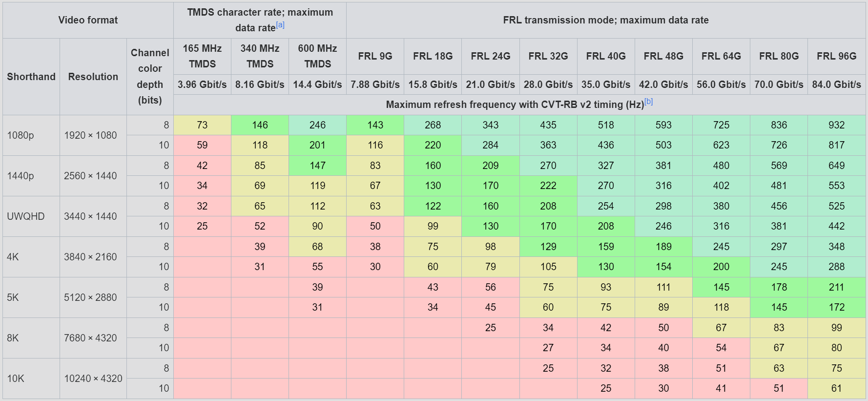Select the Resolution column header
Image resolution: width=868 pixels, height=401 pixels.
click(x=93, y=77)
